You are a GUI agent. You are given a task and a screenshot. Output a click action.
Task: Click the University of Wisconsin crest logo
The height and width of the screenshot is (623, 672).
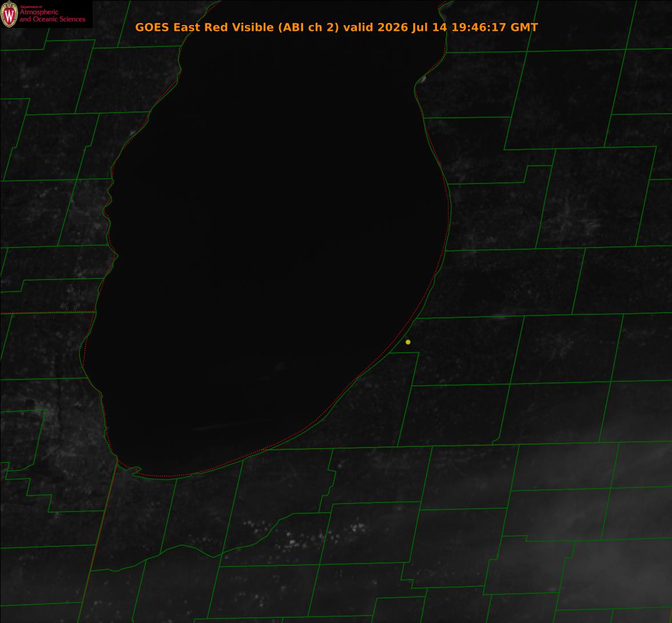pos(9,14)
